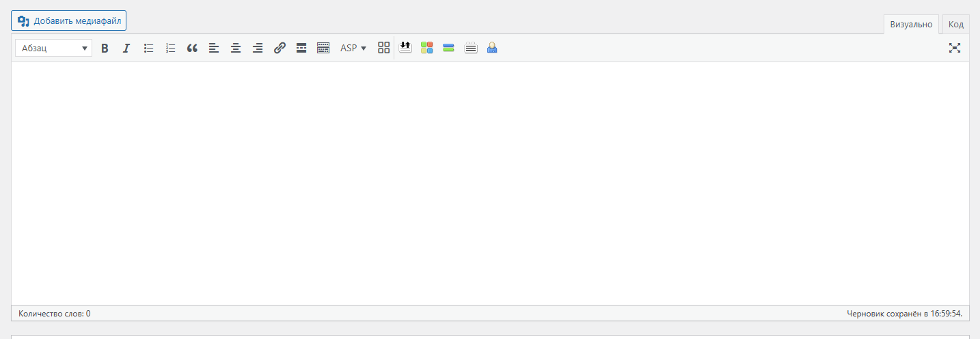Click the blue user avatar icon
Screen dimensions: 980x339
tap(492, 48)
